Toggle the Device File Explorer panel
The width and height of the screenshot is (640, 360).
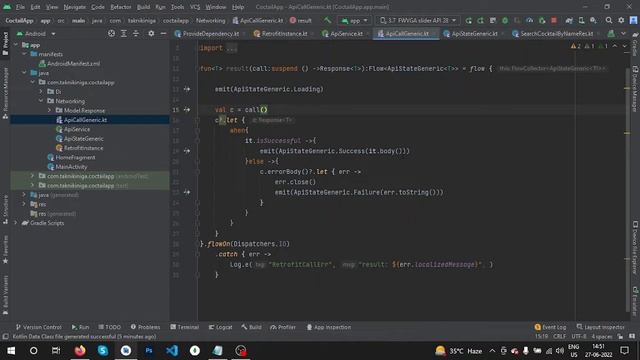[x=635, y=248]
